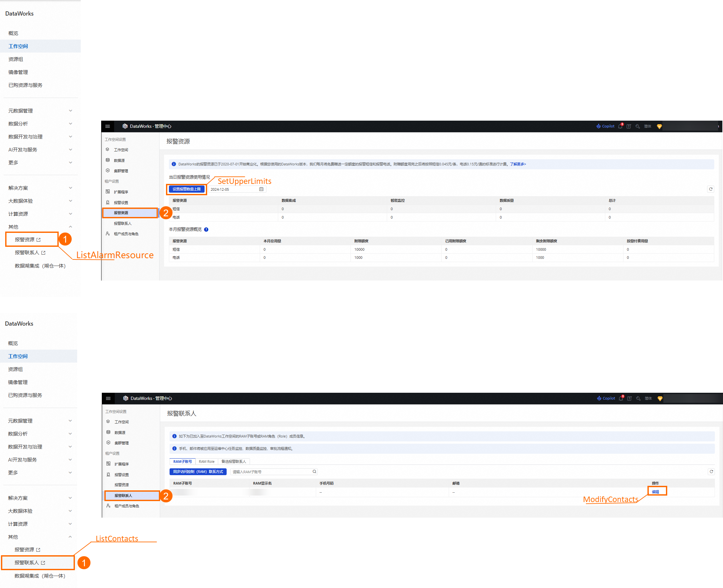The height and width of the screenshot is (588, 723).
Task: Open notification bell in 报警联系人 page header
Action: coord(621,399)
